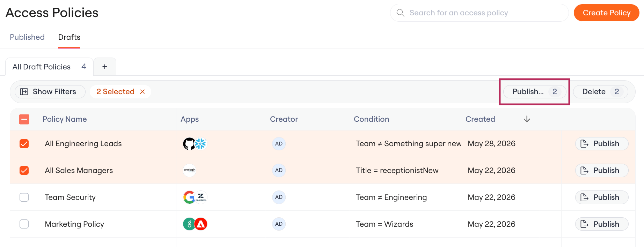This screenshot has height=247, width=644.
Task: Click the 'May 28, 2026' created date
Action: tap(492, 144)
